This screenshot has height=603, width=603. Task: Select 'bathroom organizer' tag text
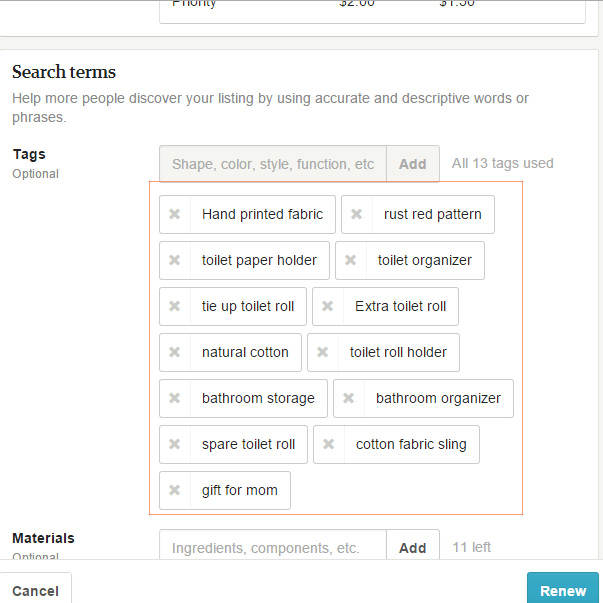[x=438, y=398]
